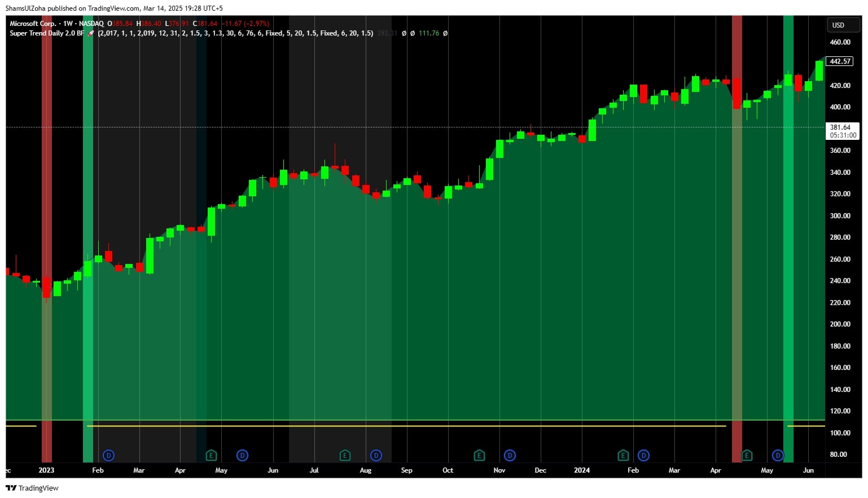
Task: Select the Jul label on time axis
Action: (x=314, y=470)
